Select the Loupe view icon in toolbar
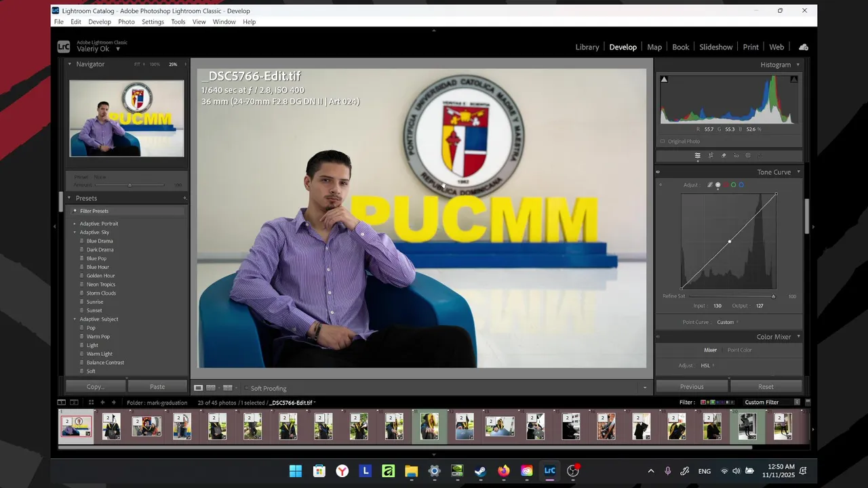Image resolution: width=868 pixels, height=488 pixels. (199, 388)
